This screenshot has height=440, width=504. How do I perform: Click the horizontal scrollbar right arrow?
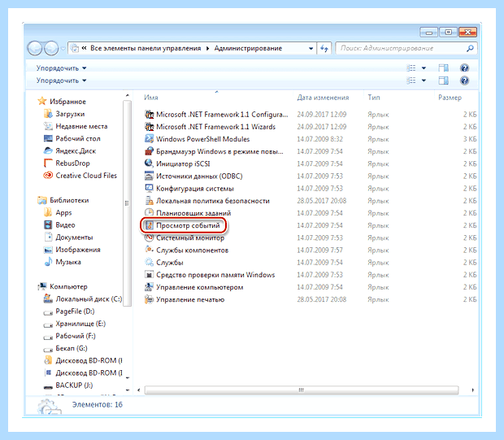(472, 390)
